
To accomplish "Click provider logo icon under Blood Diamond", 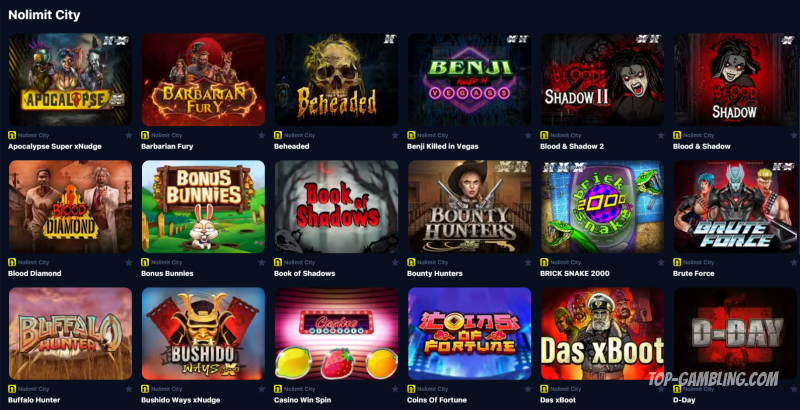I will point(12,262).
